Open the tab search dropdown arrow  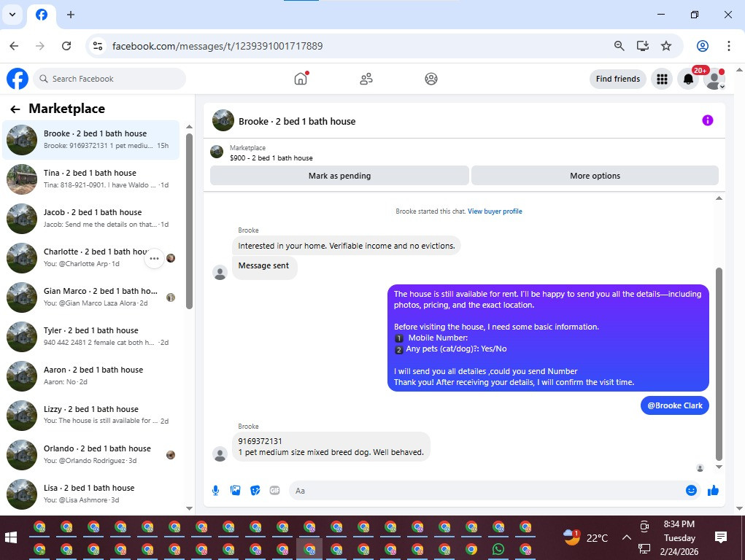pos(13,15)
